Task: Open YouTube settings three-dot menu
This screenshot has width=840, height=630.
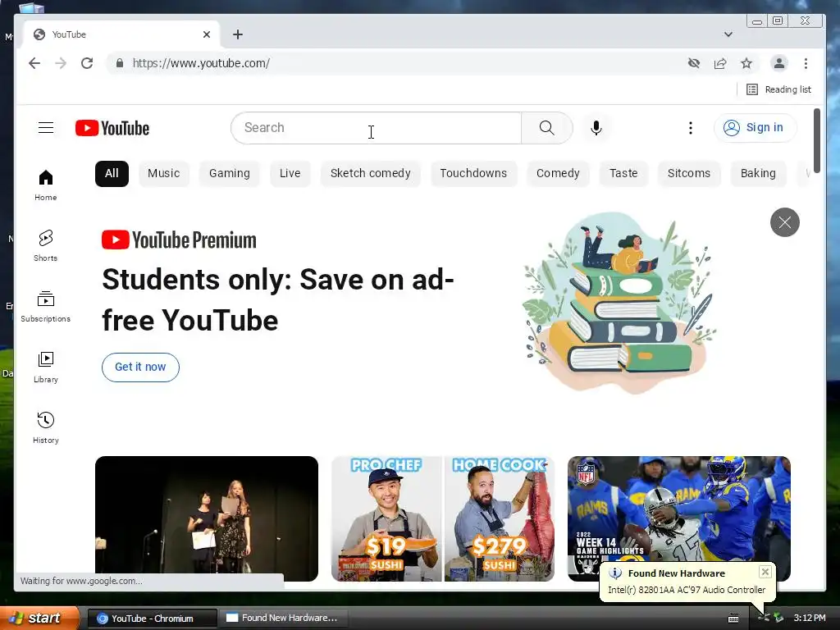Action: click(x=691, y=128)
